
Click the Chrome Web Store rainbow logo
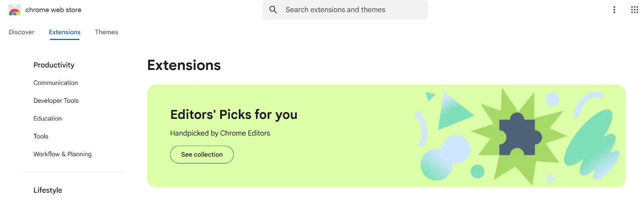14,10
